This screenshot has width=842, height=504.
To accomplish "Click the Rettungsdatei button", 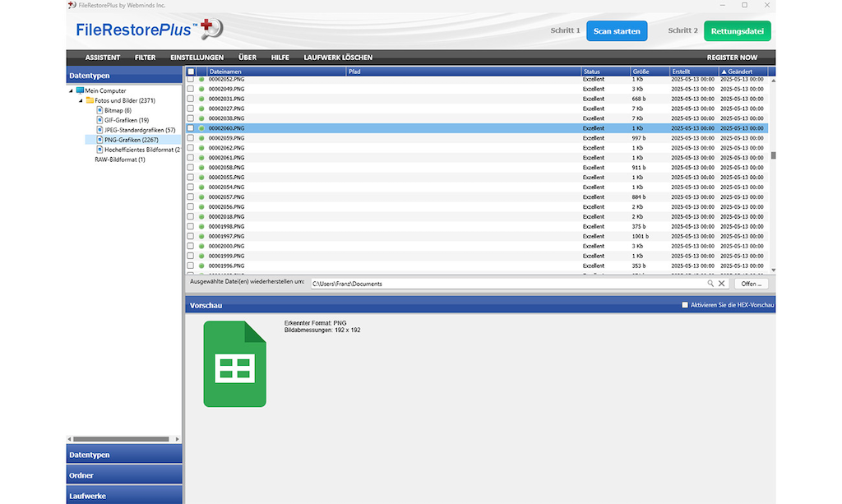I will [738, 31].
